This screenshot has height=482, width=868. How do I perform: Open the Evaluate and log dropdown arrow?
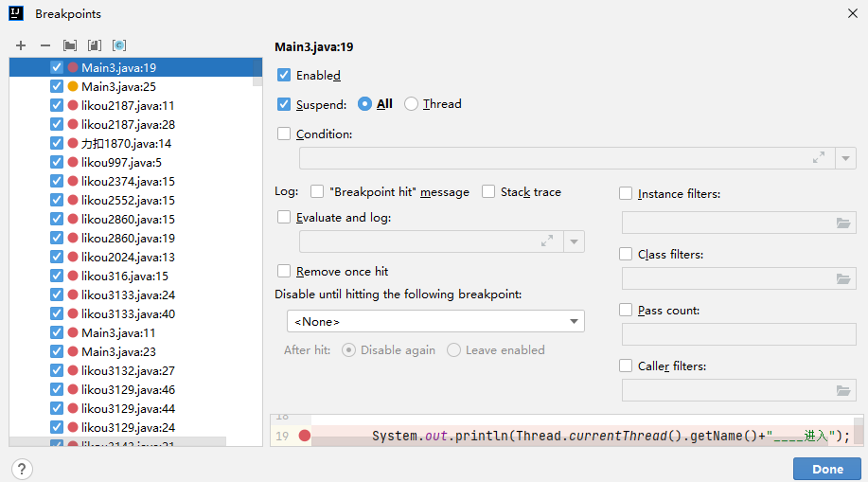coord(574,241)
